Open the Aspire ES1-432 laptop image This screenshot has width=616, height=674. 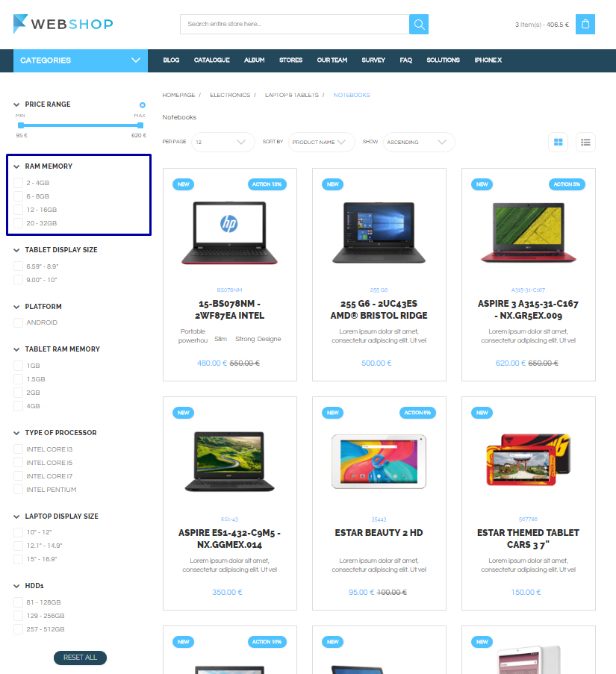click(229, 462)
